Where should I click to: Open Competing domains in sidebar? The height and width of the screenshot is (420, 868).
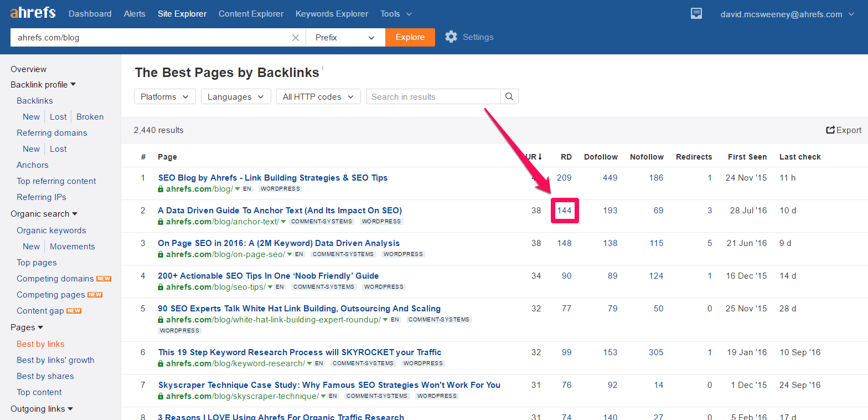click(55, 279)
